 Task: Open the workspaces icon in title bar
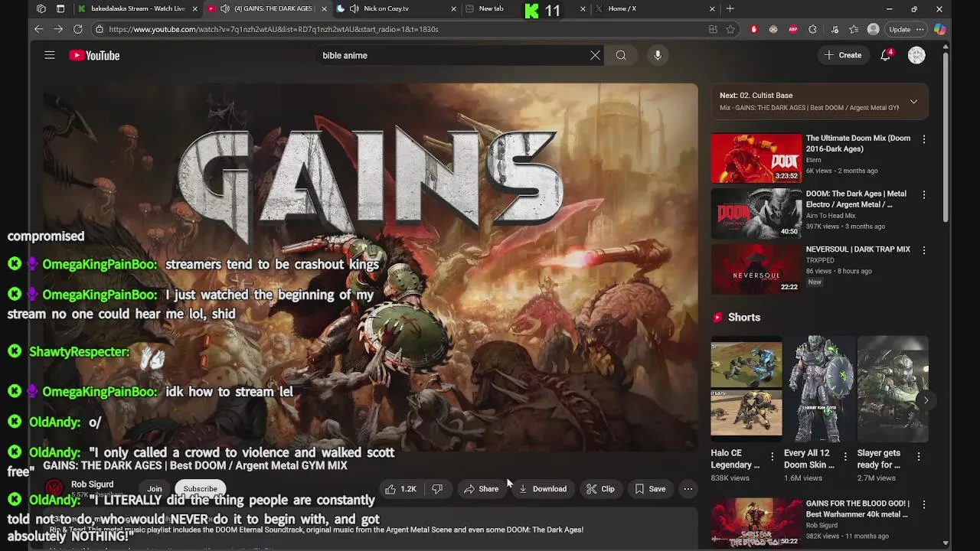[x=41, y=8]
